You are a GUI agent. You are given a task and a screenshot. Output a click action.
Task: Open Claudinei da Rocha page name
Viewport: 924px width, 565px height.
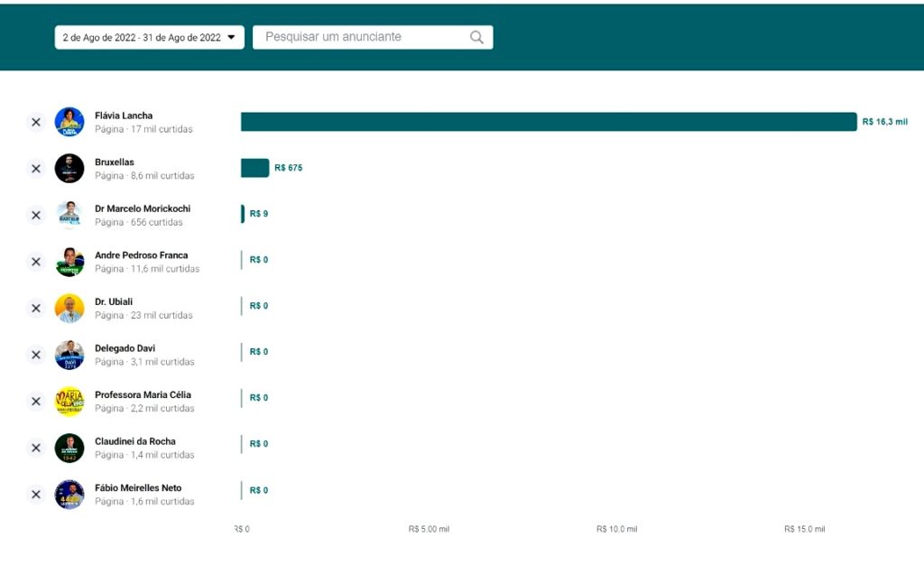(x=134, y=441)
